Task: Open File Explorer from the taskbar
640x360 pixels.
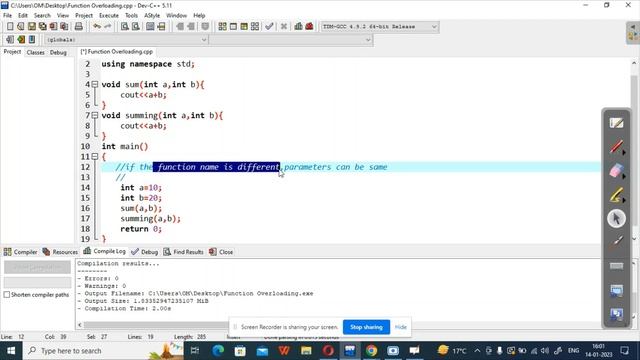Action: coord(306,351)
